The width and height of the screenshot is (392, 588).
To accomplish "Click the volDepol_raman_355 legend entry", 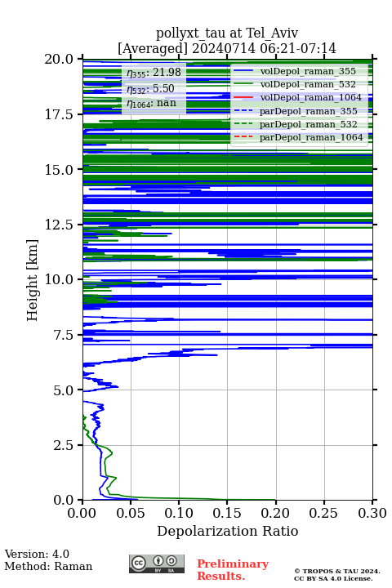I will coord(295,71).
